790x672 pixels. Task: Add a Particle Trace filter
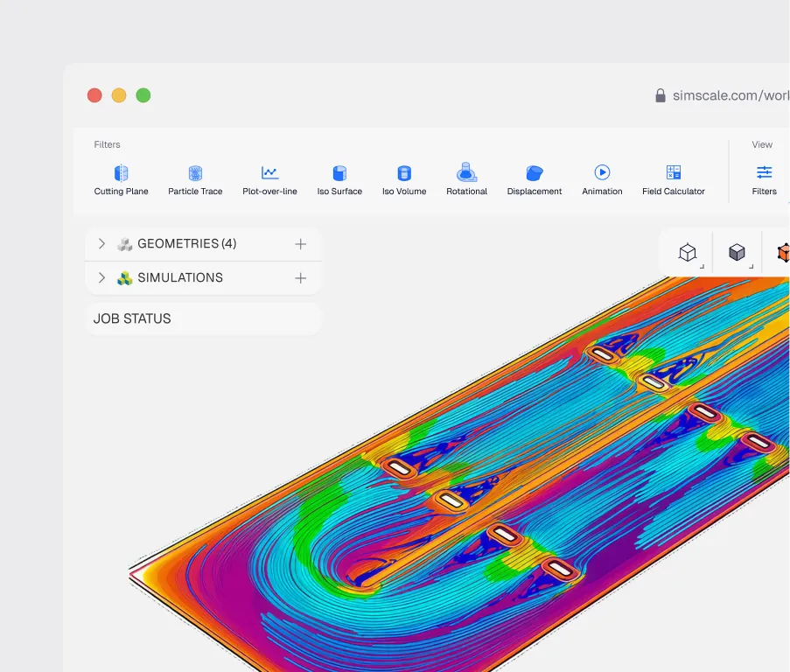point(195,180)
